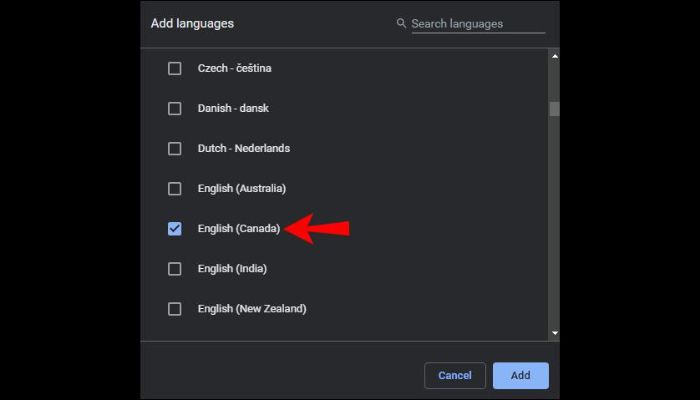Focus the Search languages field
700x400 pixels.
click(x=478, y=24)
